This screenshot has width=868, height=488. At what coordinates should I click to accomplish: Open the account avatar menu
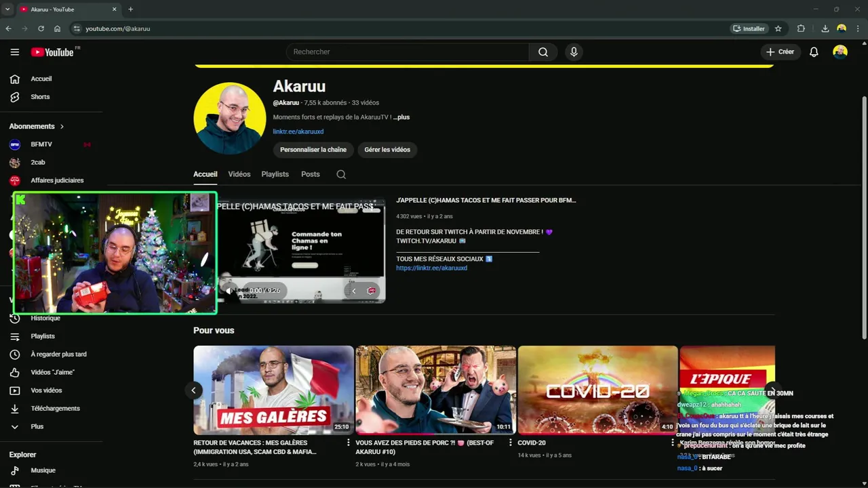840,52
